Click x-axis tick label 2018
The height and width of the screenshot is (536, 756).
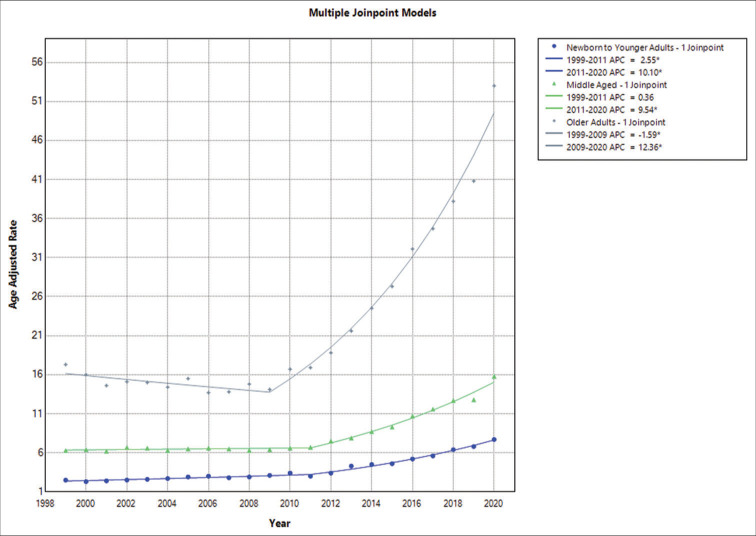click(453, 504)
